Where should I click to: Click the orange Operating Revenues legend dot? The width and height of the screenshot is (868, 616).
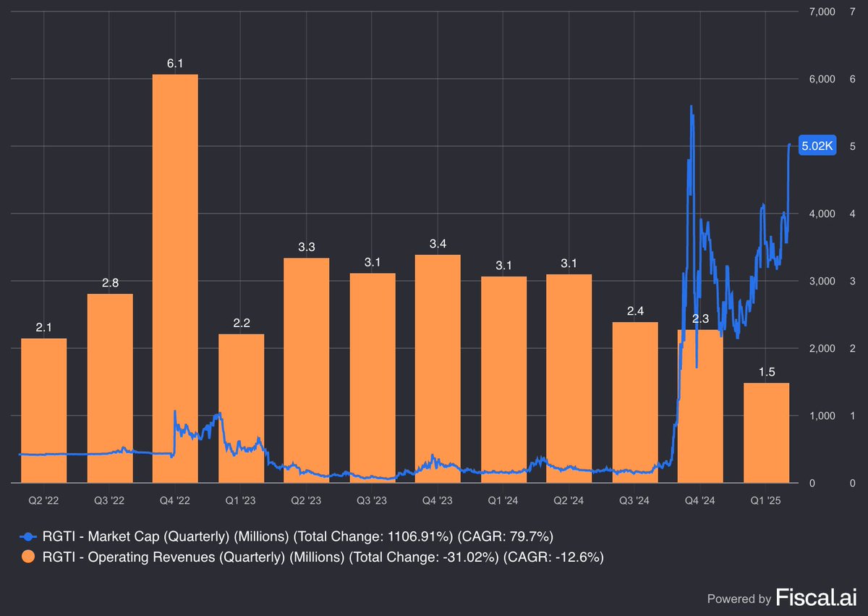[x=28, y=557]
